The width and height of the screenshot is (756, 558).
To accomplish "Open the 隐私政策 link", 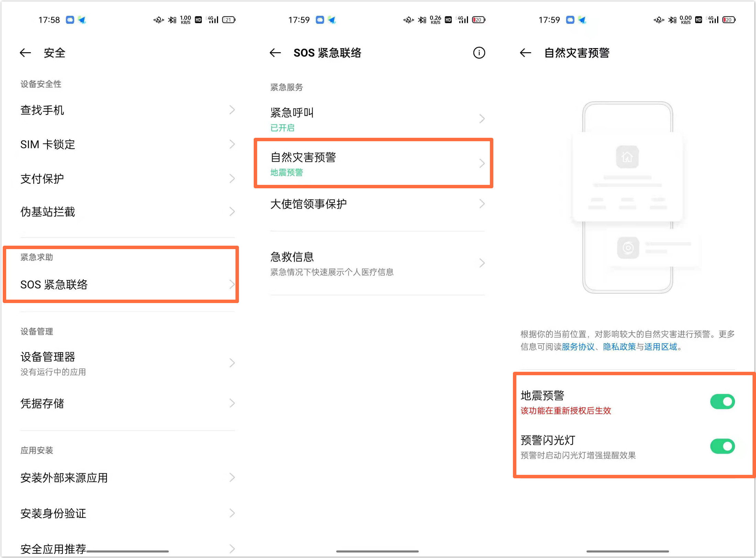I will (x=619, y=347).
